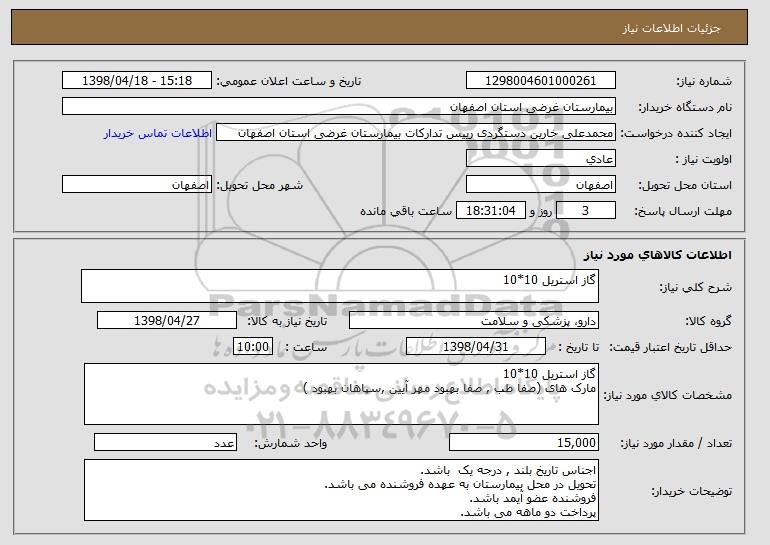This screenshot has width=770, height=545.
Task: Click the label مشخصات کالای مورد نیاز
Action: 668,395
